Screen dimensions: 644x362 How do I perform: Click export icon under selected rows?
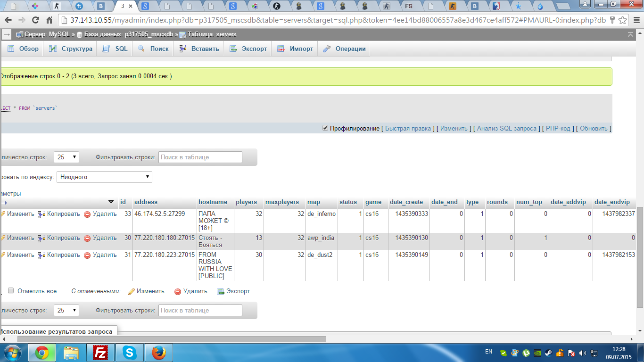(220, 291)
